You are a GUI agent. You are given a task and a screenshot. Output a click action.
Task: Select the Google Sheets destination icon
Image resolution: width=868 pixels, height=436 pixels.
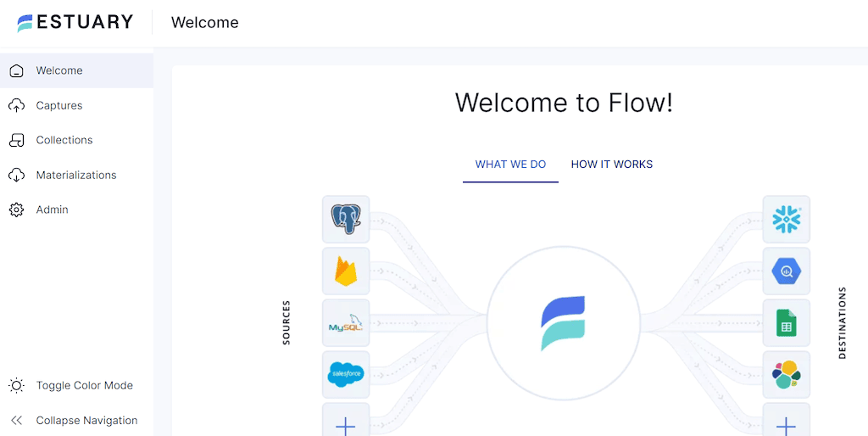(786, 323)
